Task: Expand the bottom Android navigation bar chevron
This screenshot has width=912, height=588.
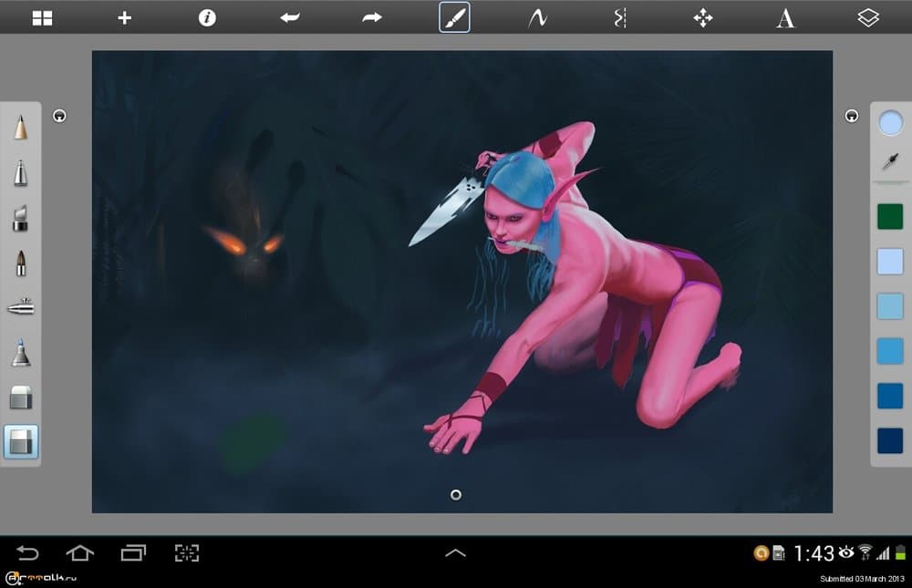Action: click(x=453, y=552)
